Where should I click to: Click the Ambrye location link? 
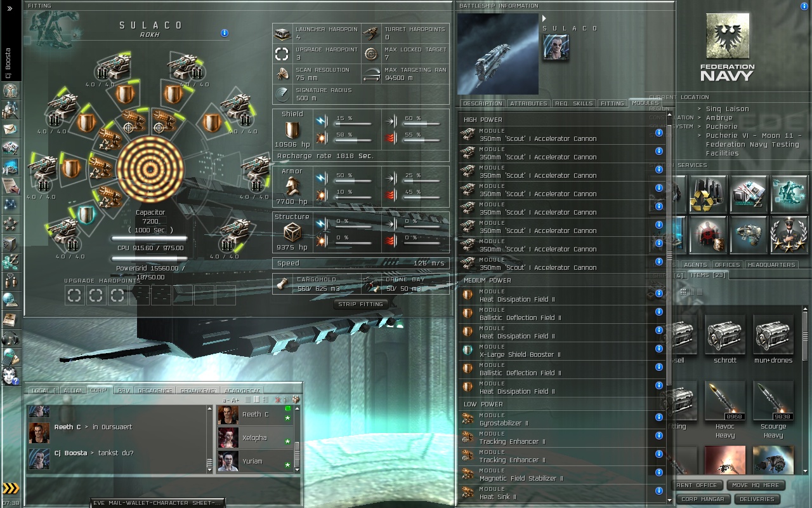pos(719,118)
